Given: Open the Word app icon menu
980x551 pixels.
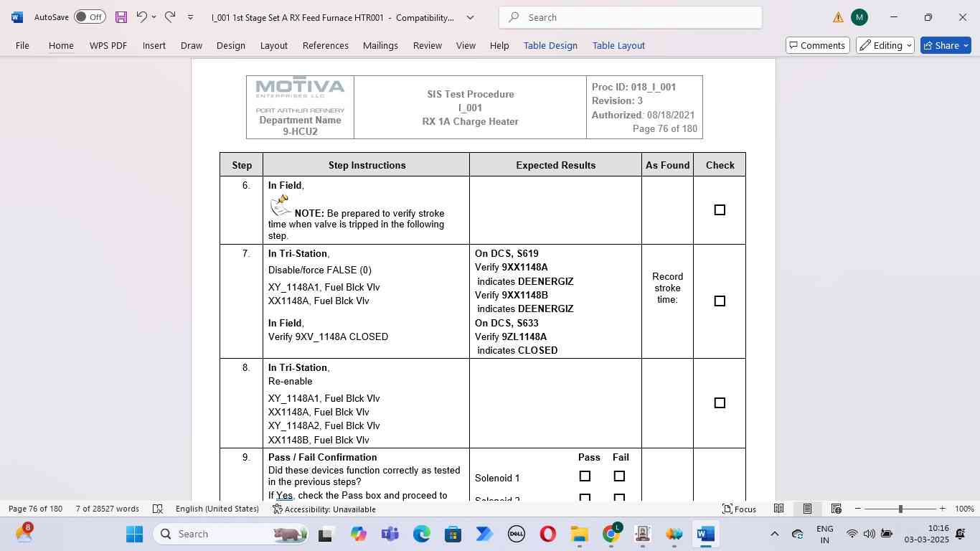Looking at the screenshot, I should pos(17,17).
